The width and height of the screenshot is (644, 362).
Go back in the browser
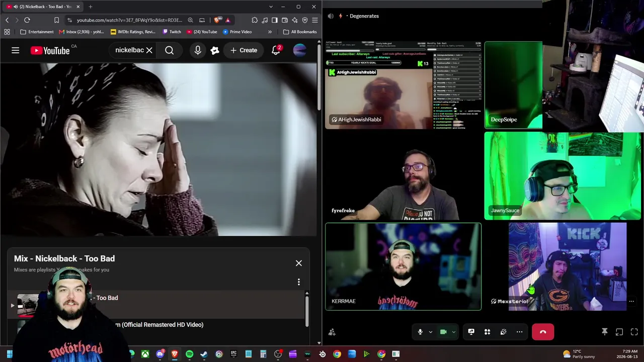(x=7, y=20)
